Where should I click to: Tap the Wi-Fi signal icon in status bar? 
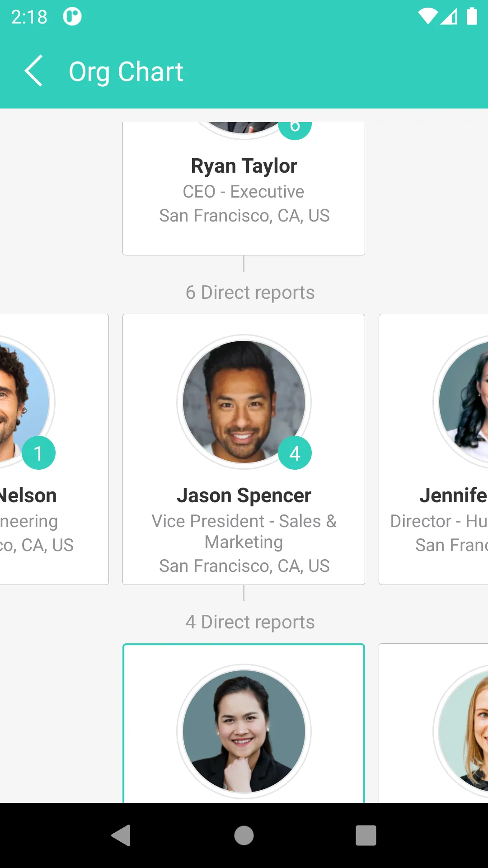[428, 17]
